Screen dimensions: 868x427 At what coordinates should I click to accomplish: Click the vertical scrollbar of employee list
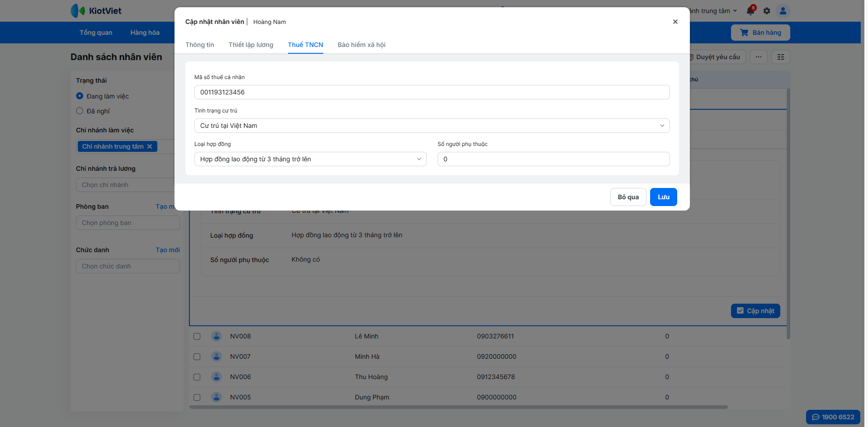[x=788, y=213]
